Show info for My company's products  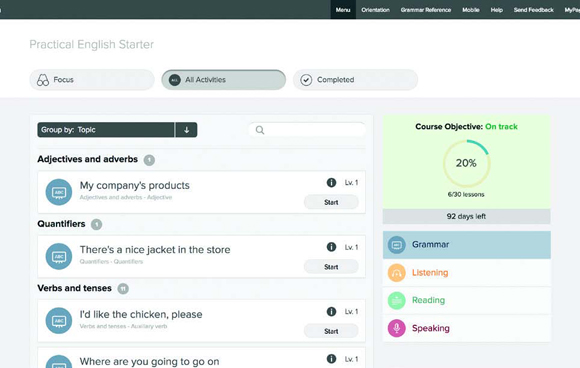click(331, 182)
